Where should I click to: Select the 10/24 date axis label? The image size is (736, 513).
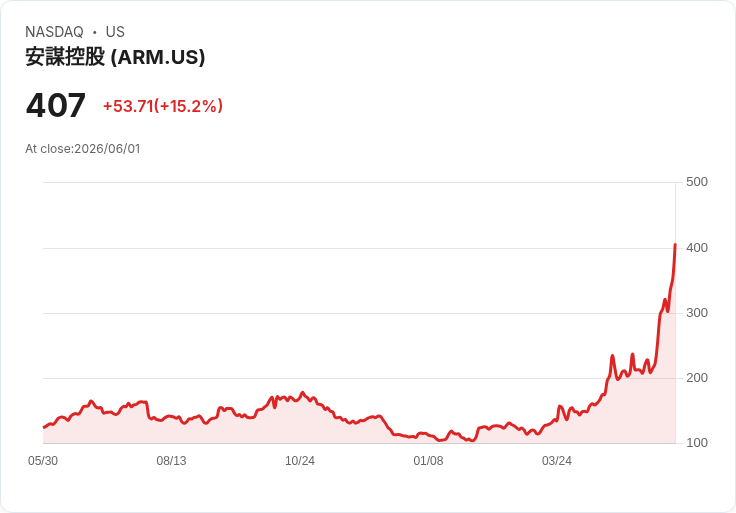[299, 460]
